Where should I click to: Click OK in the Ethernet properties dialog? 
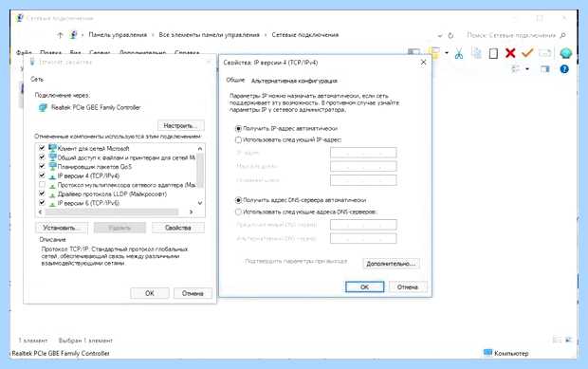pyautogui.click(x=150, y=293)
